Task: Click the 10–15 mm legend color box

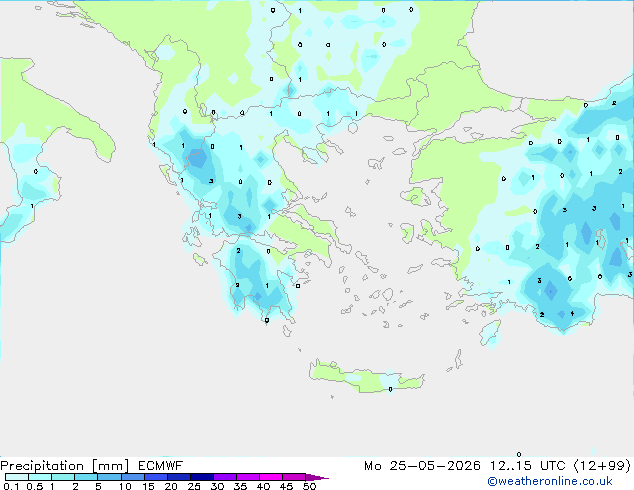Action: coord(133,477)
